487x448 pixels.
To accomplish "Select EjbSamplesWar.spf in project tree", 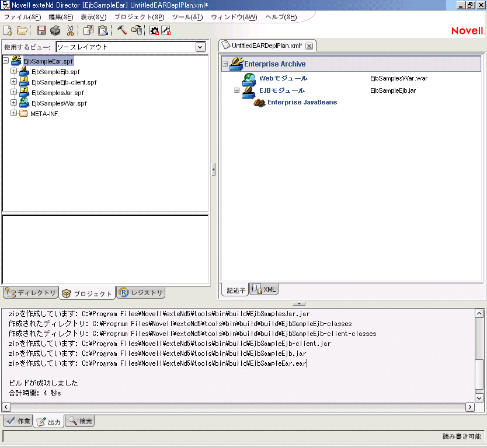I will [58, 103].
